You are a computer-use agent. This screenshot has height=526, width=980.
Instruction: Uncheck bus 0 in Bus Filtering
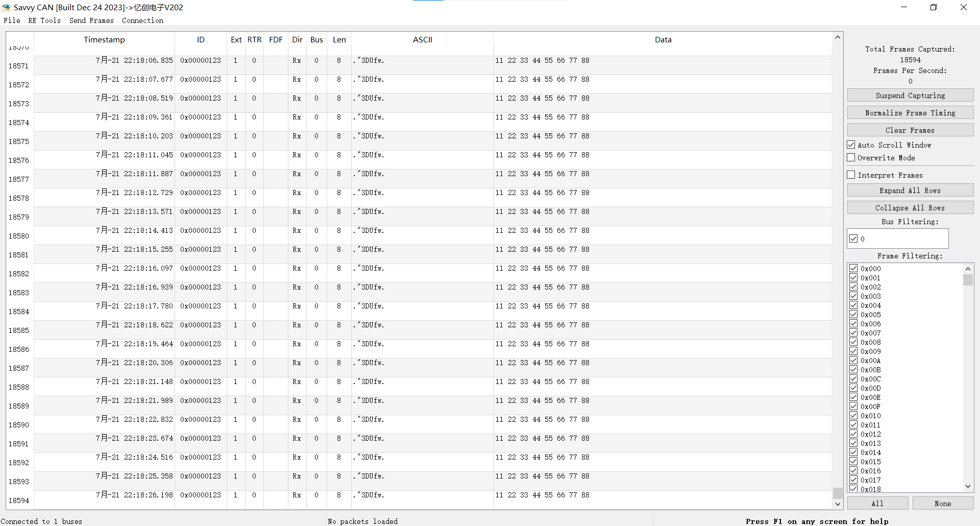(853, 238)
